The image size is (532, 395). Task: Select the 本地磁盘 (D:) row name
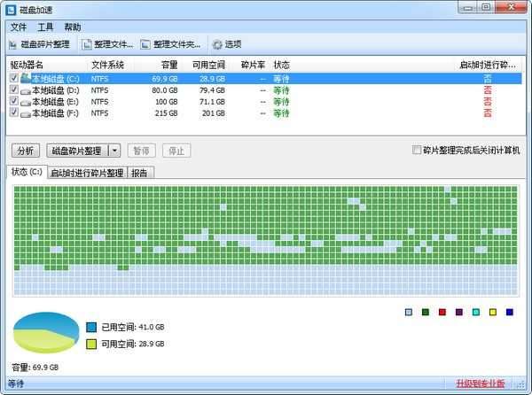[x=56, y=90]
